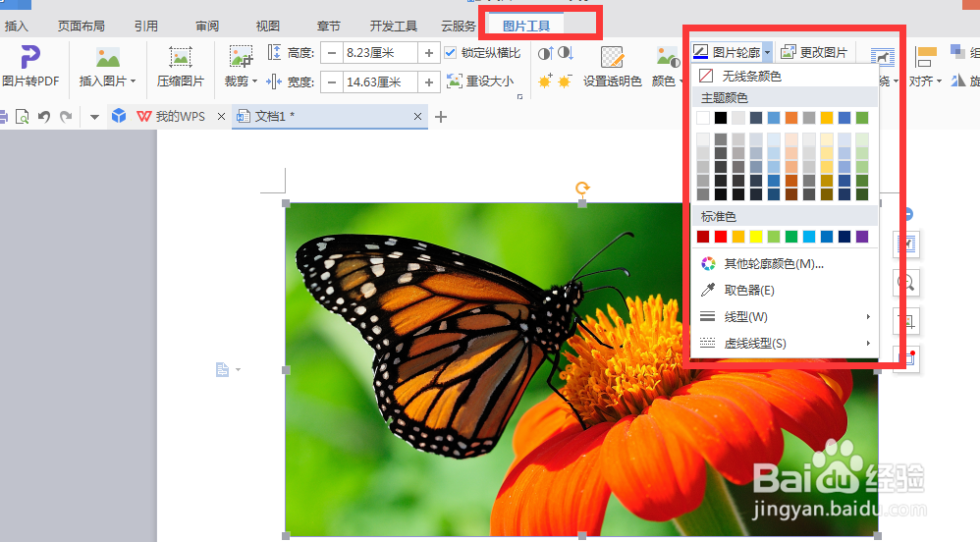Screen dimensions: 980x542
Task: Select 无线条颜色 no outline option
Action: pos(786,76)
